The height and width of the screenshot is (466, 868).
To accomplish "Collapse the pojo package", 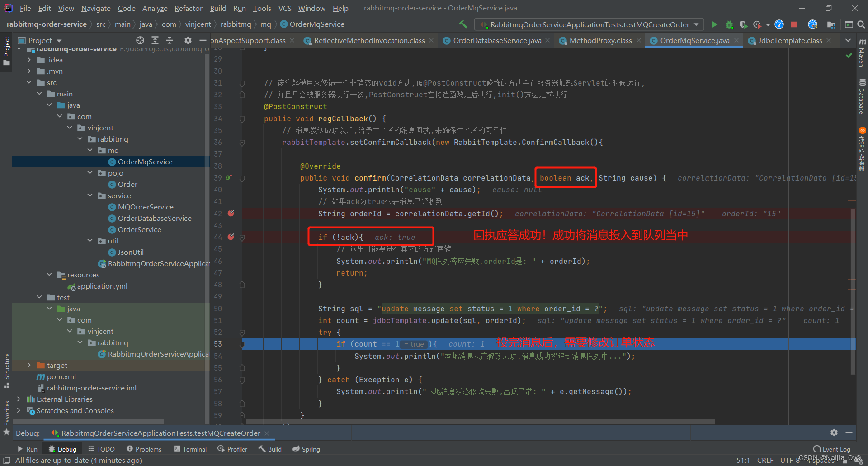I will click(90, 173).
